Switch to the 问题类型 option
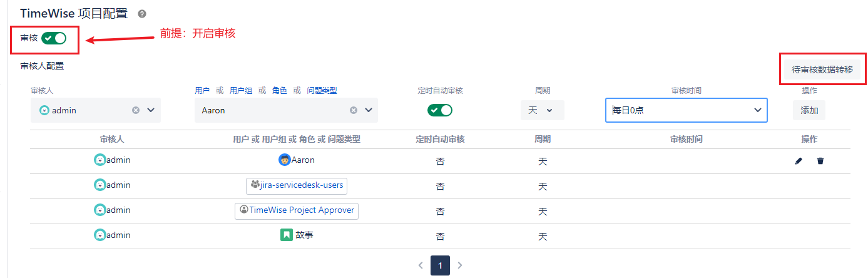This screenshot has height=278, width=868. tap(322, 91)
